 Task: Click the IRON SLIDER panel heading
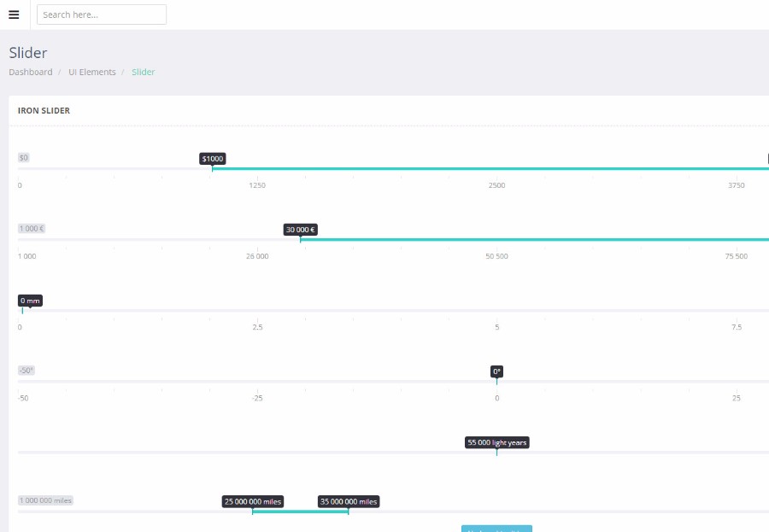(44, 111)
